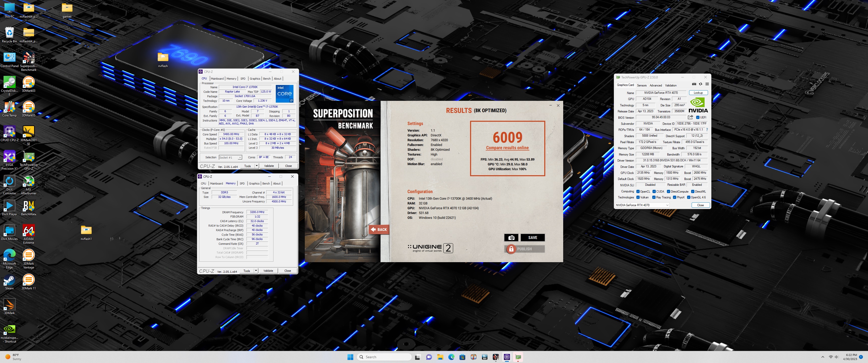Click the taskbar Search field

[385, 357]
